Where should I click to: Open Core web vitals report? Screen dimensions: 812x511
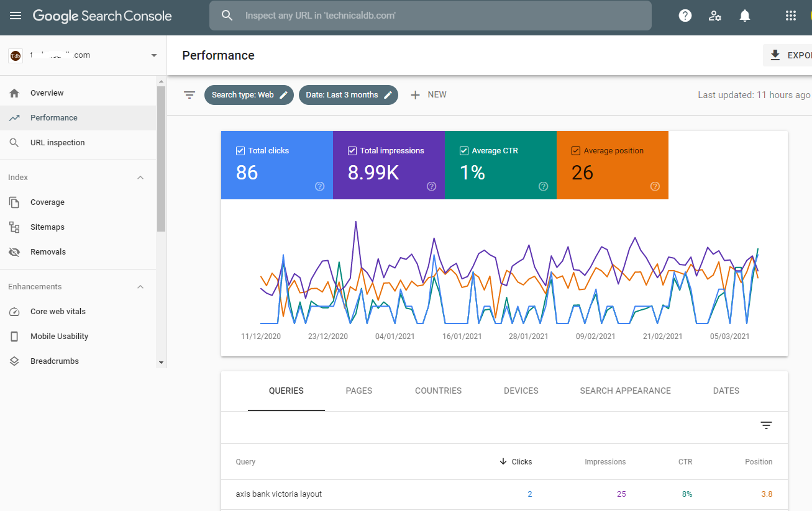pyautogui.click(x=58, y=312)
